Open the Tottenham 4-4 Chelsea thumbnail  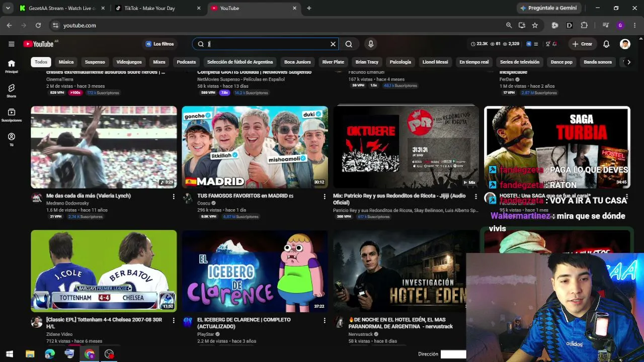click(104, 271)
